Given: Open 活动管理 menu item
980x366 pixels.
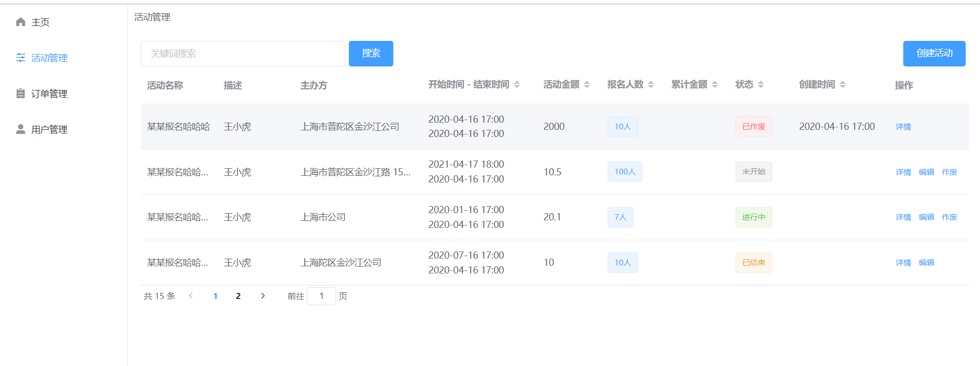Looking at the screenshot, I should [63, 58].
